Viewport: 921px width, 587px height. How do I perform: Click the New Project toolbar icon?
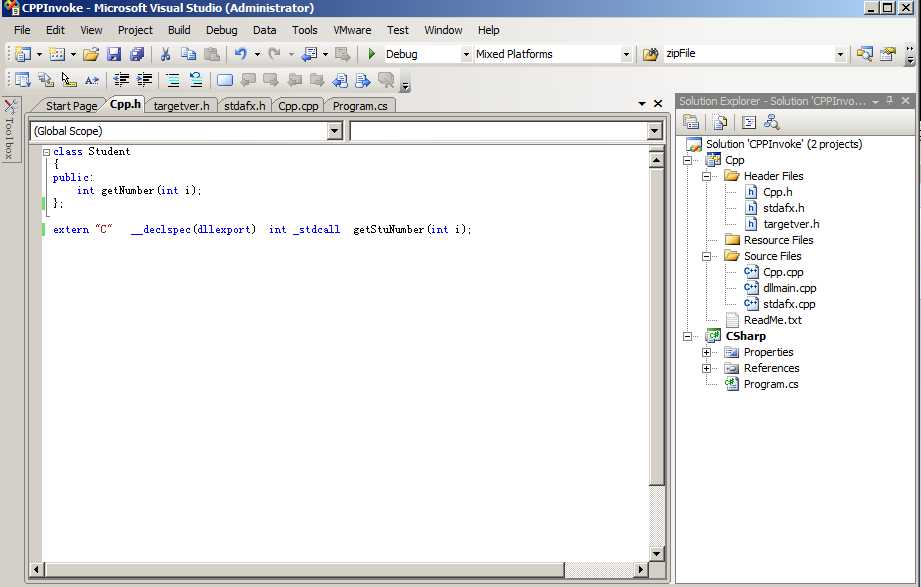pyautogui.click(x=23, y=54)
